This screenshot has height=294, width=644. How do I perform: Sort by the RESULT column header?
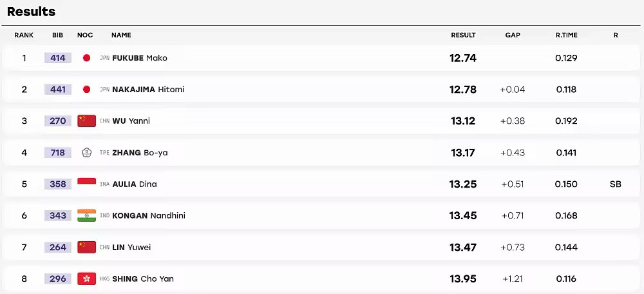tap(463, 35)
